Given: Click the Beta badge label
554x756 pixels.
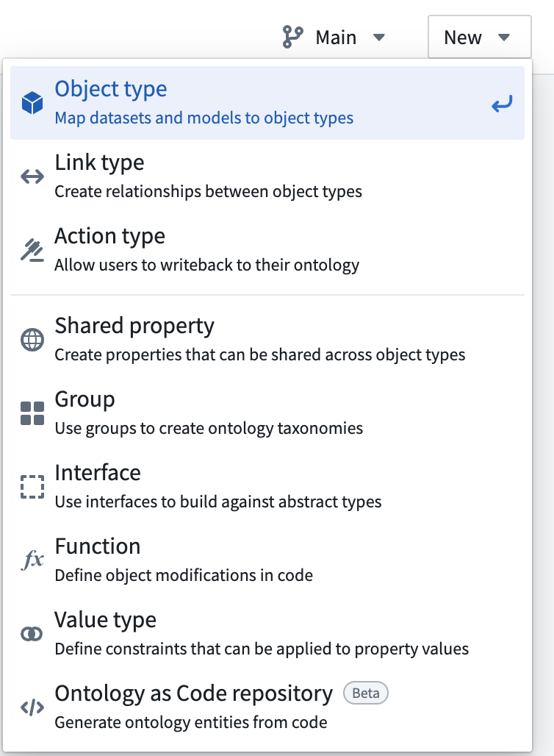Looking at the screenshot, I should click(x=366, y=693).
